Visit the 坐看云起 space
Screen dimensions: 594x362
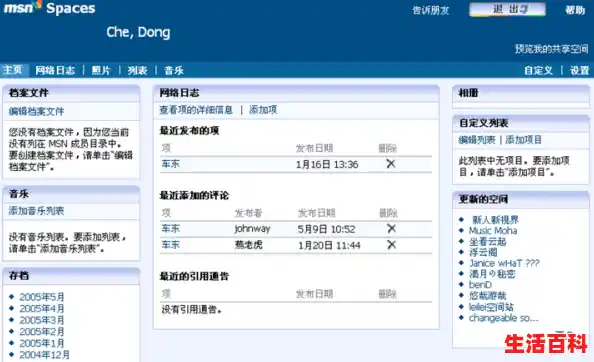(488, 242)
